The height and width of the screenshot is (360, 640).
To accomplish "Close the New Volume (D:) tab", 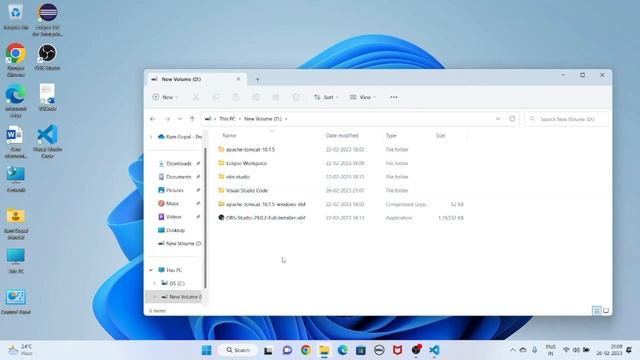I will [238, 79].
